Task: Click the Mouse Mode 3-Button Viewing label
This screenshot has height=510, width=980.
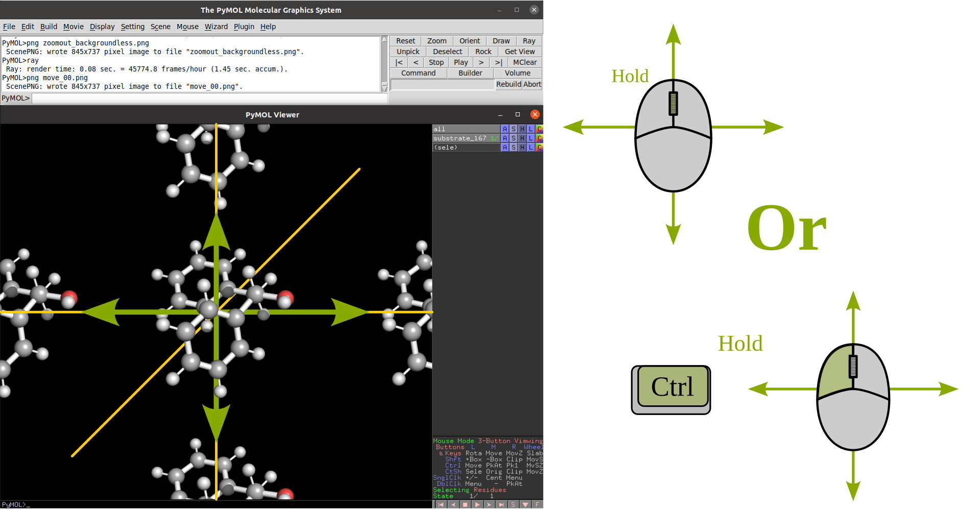Action: [488, 441]
